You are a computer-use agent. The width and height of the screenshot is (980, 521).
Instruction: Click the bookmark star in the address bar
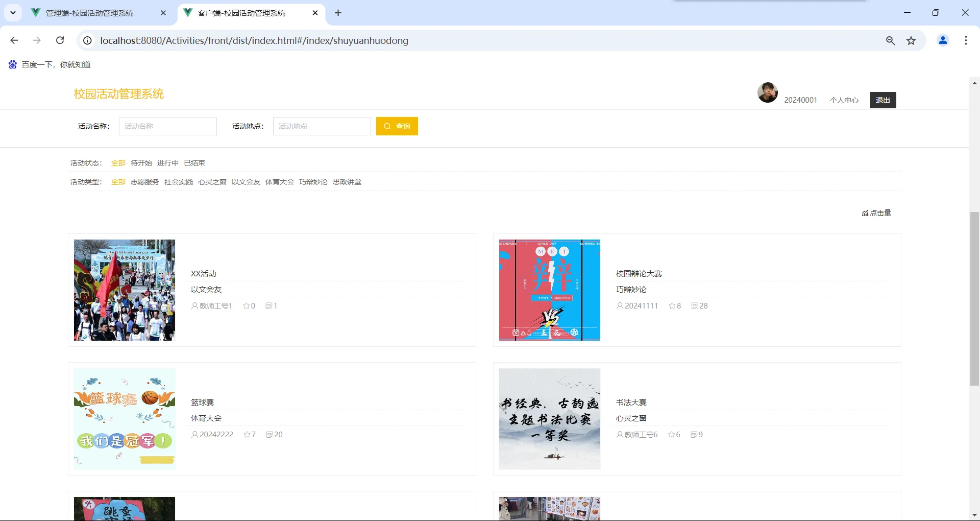[912, 40]
